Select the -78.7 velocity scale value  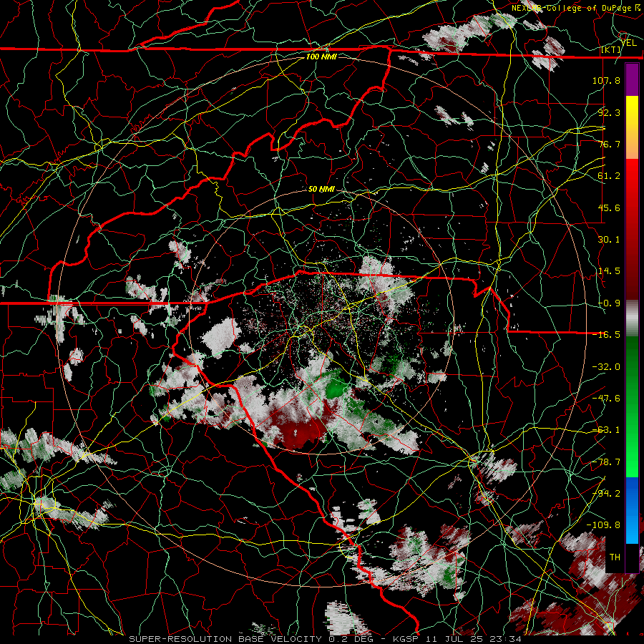[606, 462]
